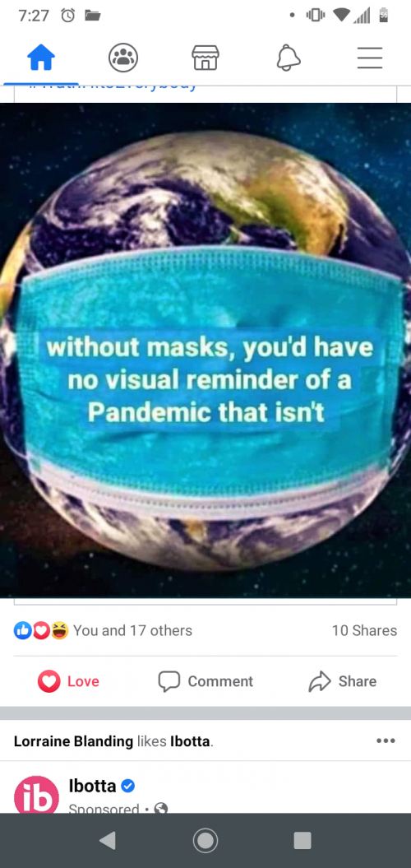View the 10 Shares list
This screenshot has height=868, width=411.
(x=364, y=630)
